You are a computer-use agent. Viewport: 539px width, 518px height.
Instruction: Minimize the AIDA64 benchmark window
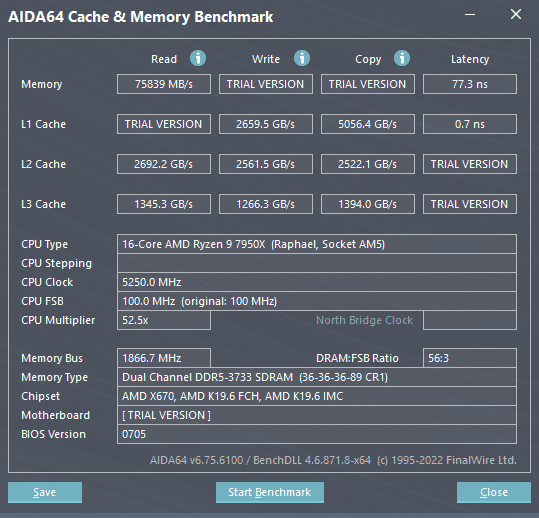[470, 14]
